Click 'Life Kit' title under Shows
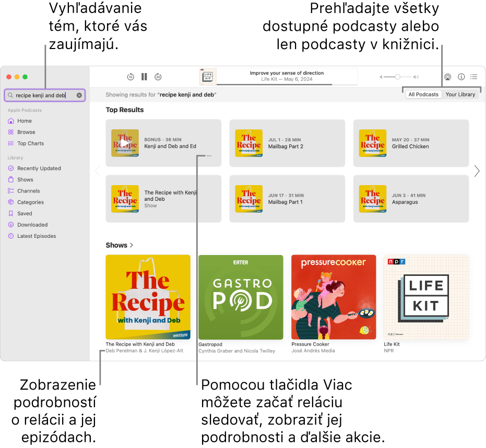 click(392, 344)
